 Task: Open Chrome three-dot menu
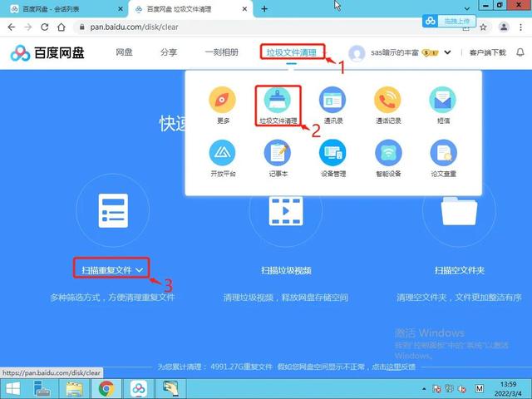click(521, 27)
